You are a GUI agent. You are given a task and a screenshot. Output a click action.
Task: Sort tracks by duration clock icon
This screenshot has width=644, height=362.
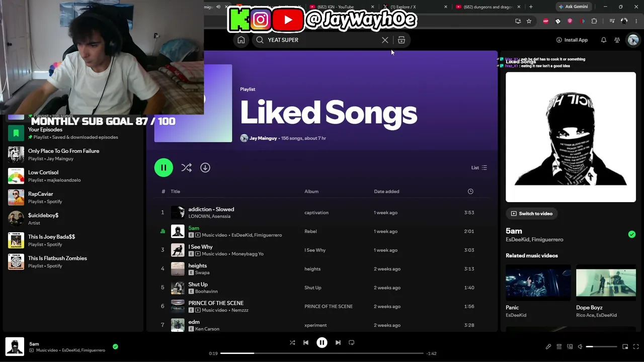coord(470,192)
